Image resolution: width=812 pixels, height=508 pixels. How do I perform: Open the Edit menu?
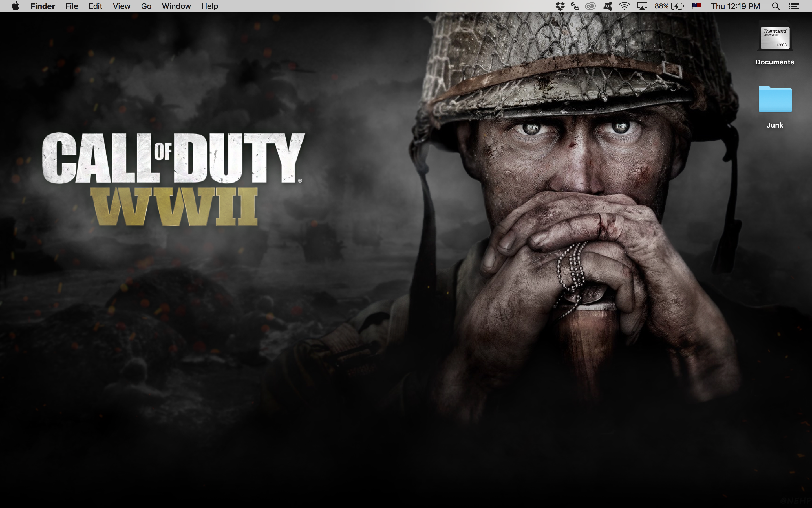pyautogui.click(x=95, y=6)
